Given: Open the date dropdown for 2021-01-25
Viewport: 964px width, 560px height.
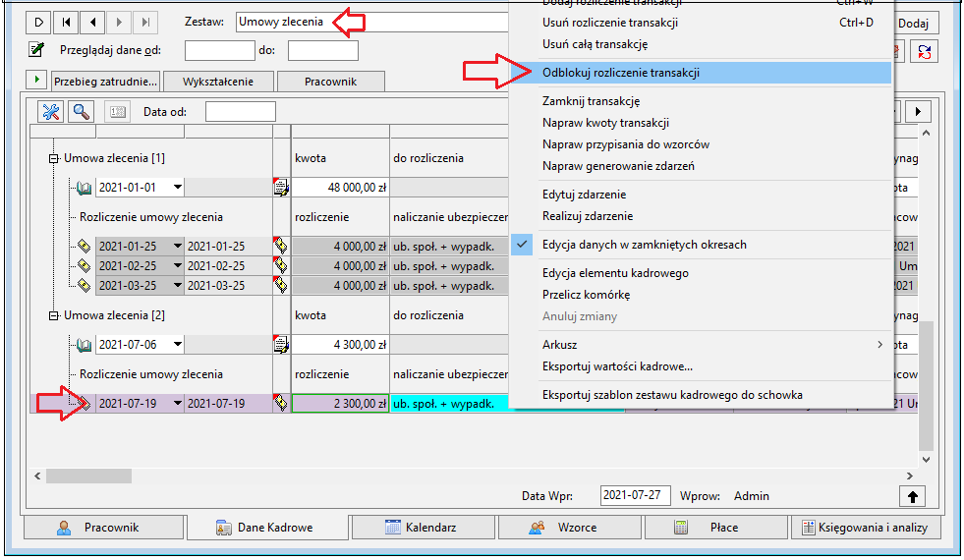Looking at the screenshot, I should (177, 247).
